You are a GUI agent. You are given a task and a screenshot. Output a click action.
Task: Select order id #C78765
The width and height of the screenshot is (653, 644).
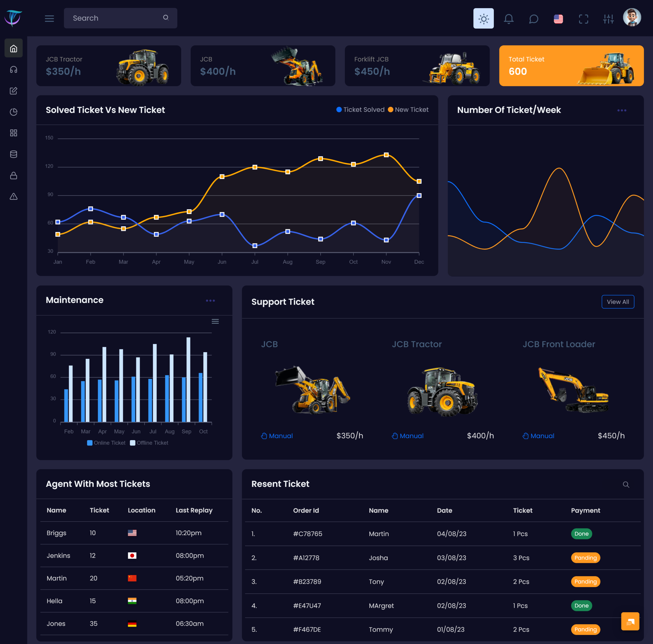click(x=308, y=534)
